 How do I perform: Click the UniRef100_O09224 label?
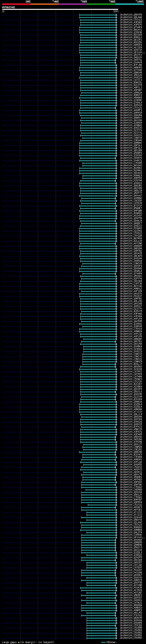click(x=131, y=77)
